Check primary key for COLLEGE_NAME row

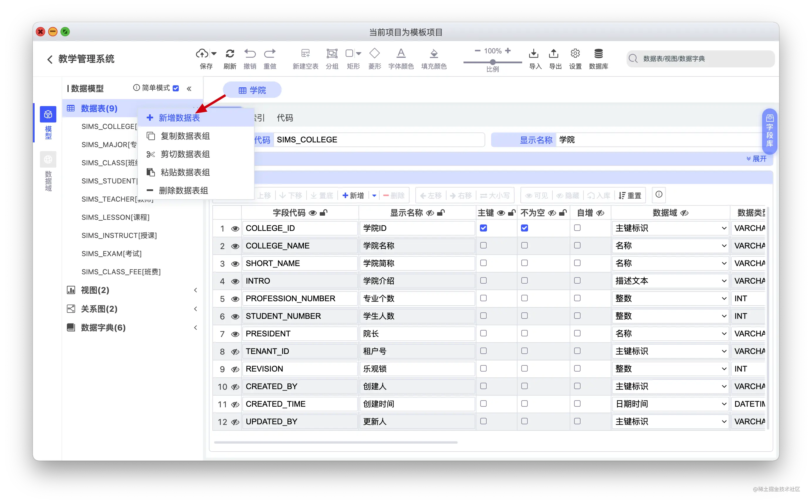coord(483,246)
